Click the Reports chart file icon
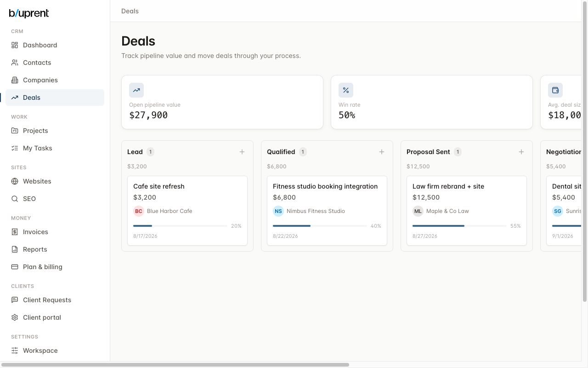This screenshot has height=368, width=588. (x=15, y=249)
